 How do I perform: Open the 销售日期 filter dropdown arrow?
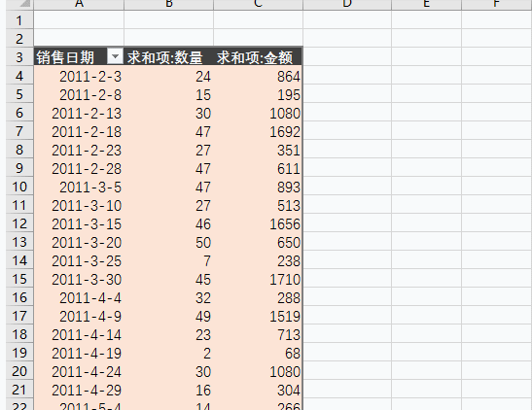click(115, 56)
